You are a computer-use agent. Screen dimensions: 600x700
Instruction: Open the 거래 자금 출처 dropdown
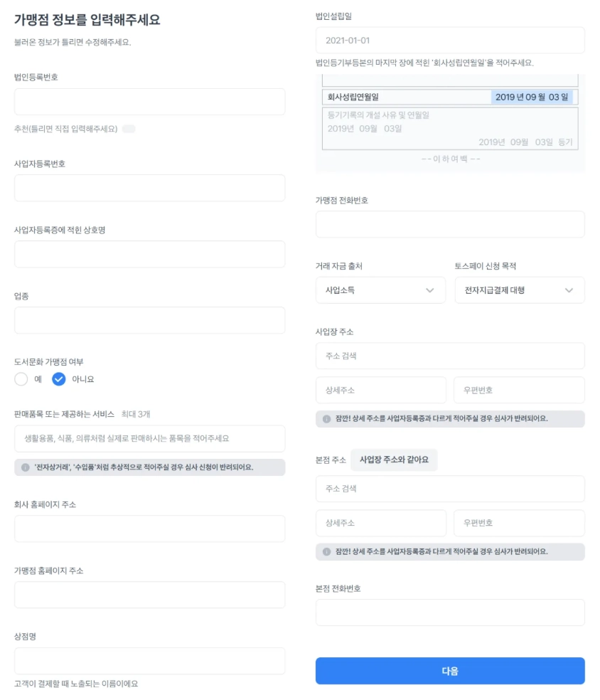(380, 290)
